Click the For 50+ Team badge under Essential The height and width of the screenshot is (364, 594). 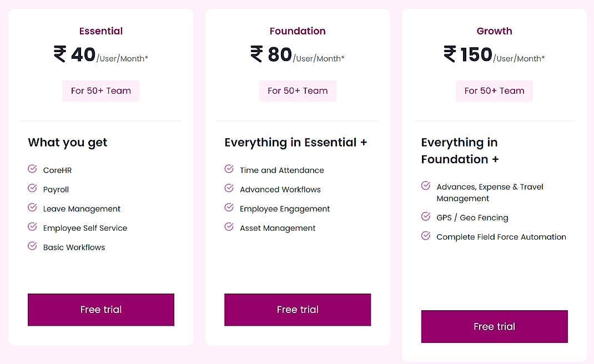point(100,90)
